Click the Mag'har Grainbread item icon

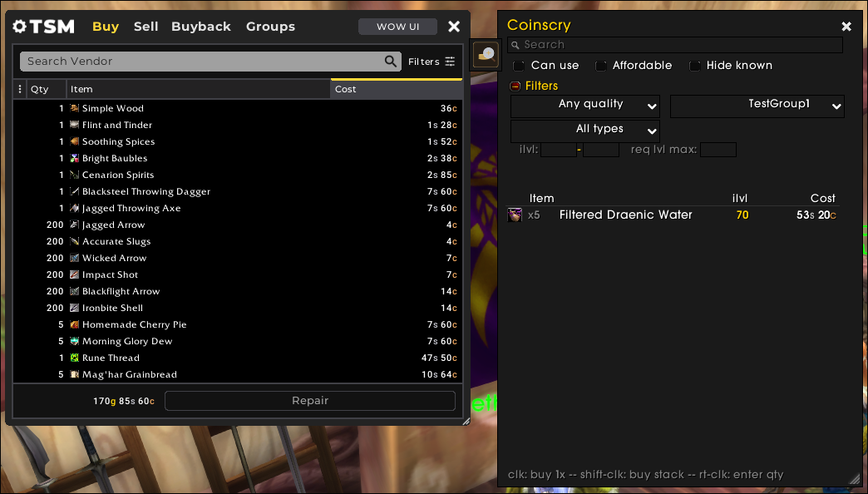pyautogui.click(x=74, y=373)
